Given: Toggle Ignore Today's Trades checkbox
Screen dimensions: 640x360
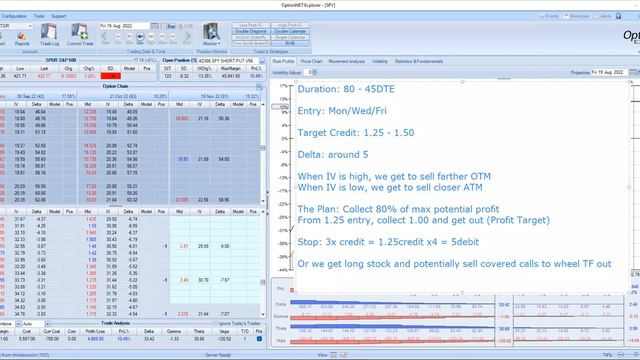Looking at the screenshot, I should (x=215, y=323).
